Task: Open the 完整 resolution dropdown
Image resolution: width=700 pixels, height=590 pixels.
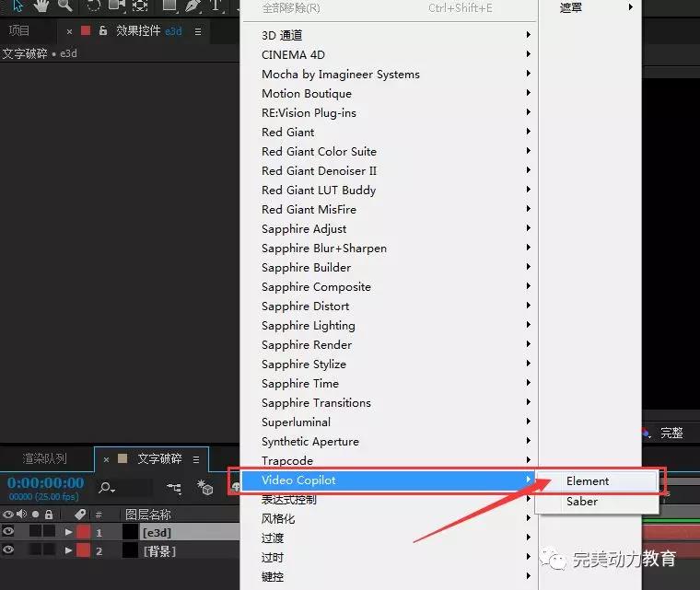Action: [671, 433]
